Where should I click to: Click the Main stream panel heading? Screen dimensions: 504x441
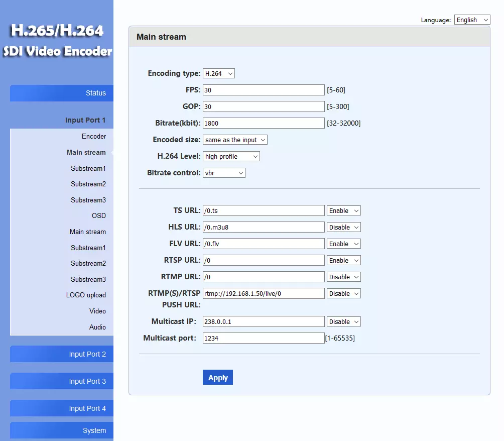tap(161, 37)
